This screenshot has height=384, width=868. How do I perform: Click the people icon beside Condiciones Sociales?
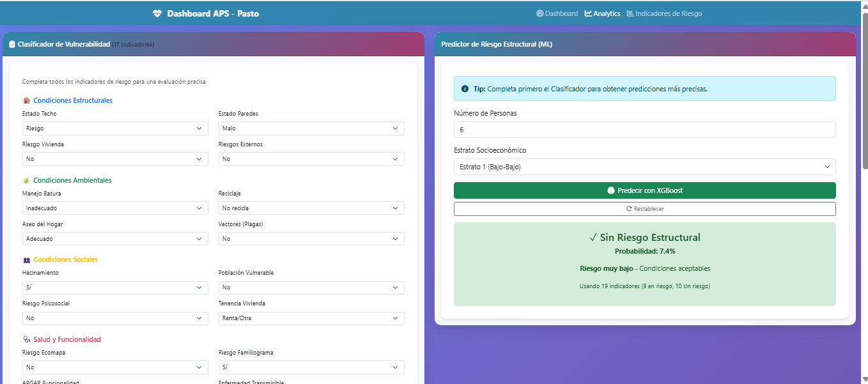pos(26,260)
